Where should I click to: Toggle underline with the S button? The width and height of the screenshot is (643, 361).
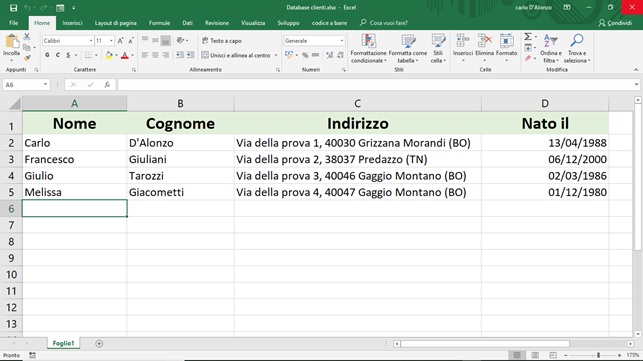(x=68, y=55)
